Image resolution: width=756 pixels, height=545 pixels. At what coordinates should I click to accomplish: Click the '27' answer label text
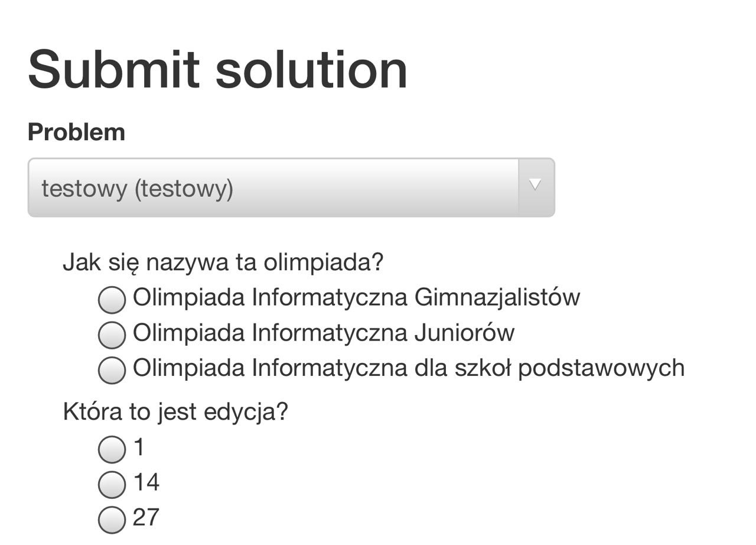click(146, 517)
